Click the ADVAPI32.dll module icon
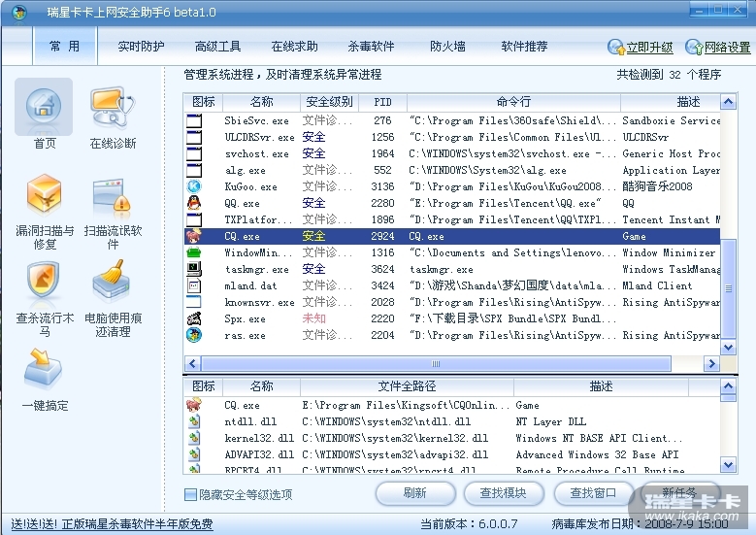756x535 pixels. (194, 454)
